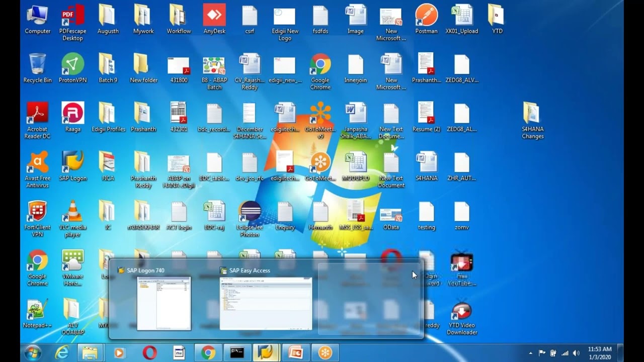Select the XK01_Upload spreadsheet file
The width and height of the screenshot is (644, 362).
(x=462, y=20)
